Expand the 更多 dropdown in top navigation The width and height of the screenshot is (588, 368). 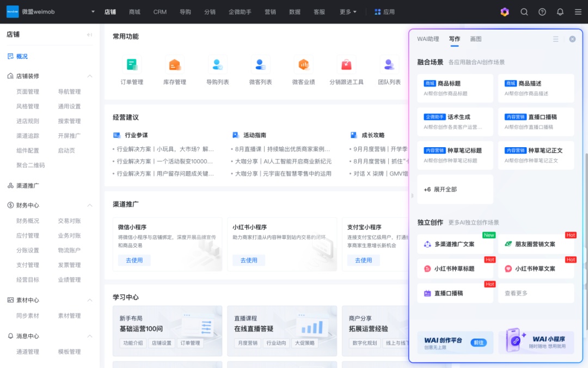(x=348, y=12)
